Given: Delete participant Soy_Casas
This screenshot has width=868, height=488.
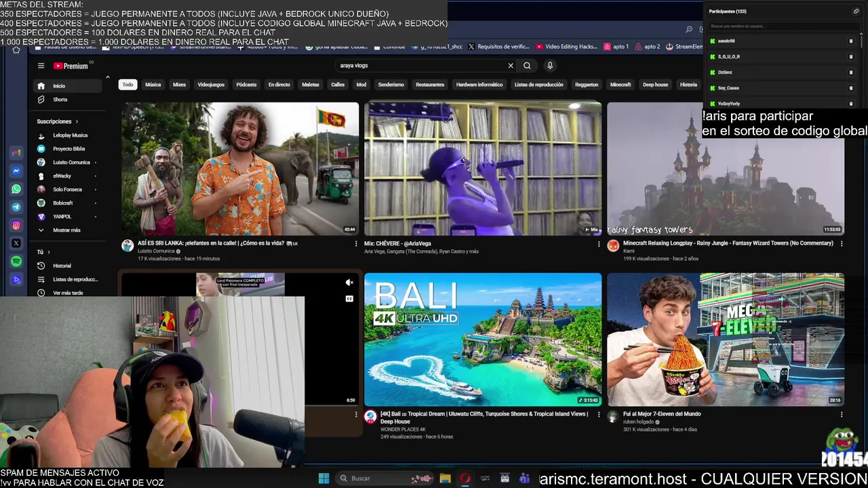Looking at the screenshot, I should pos(851,88).
